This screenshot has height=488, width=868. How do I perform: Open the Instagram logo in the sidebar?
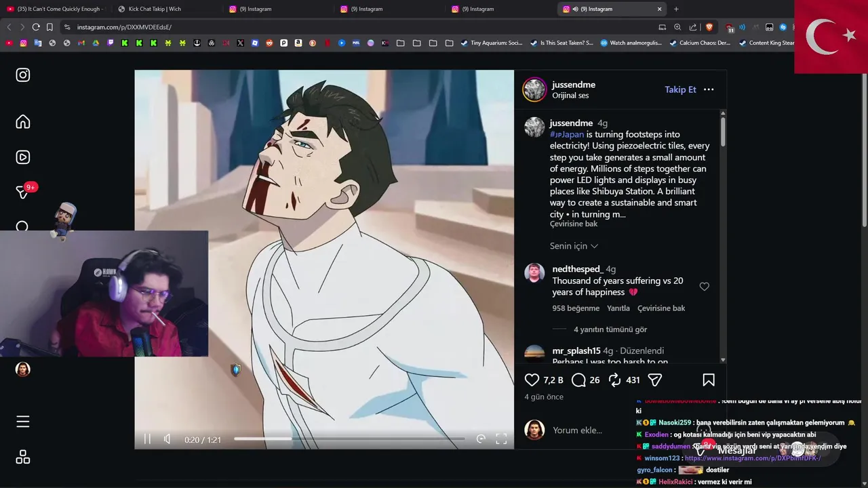click(23, 75)
